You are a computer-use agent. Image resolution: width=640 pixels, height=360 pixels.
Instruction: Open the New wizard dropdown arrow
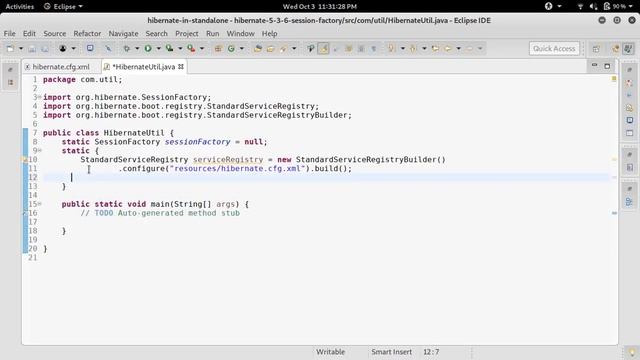coord(20,49)
